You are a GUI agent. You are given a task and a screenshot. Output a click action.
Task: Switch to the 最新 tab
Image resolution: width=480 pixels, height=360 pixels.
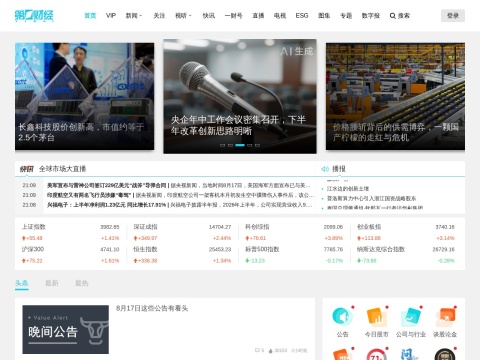point(52,283)
